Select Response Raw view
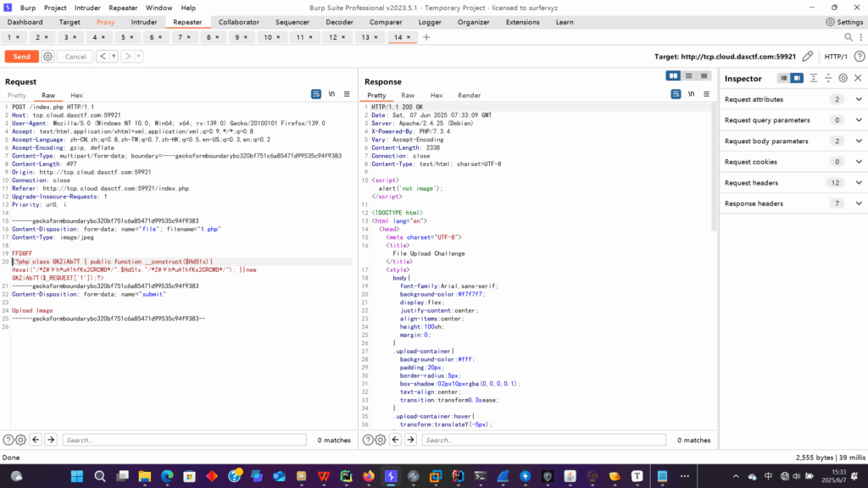The height and width of the screenshot is (488, 868). point(408,95)
